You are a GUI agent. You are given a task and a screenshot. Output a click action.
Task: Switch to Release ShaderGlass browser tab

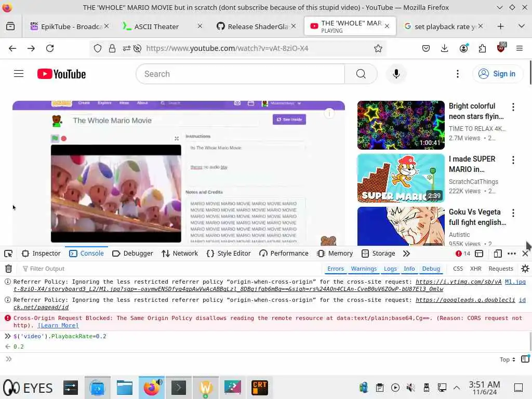coord(256,26)
